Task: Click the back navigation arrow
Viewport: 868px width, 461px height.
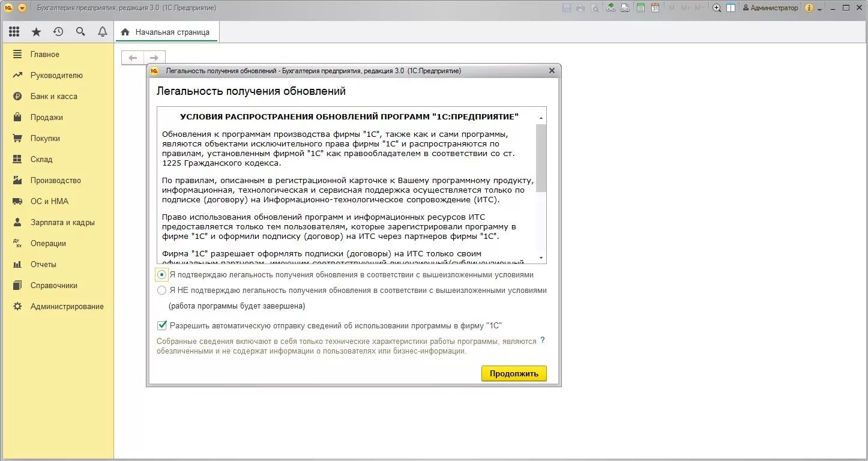Action: (133, 58)
